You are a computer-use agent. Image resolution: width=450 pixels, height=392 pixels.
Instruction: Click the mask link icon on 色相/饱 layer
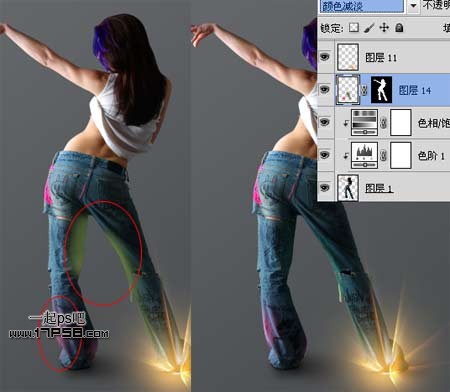click(x=384, y=123)
